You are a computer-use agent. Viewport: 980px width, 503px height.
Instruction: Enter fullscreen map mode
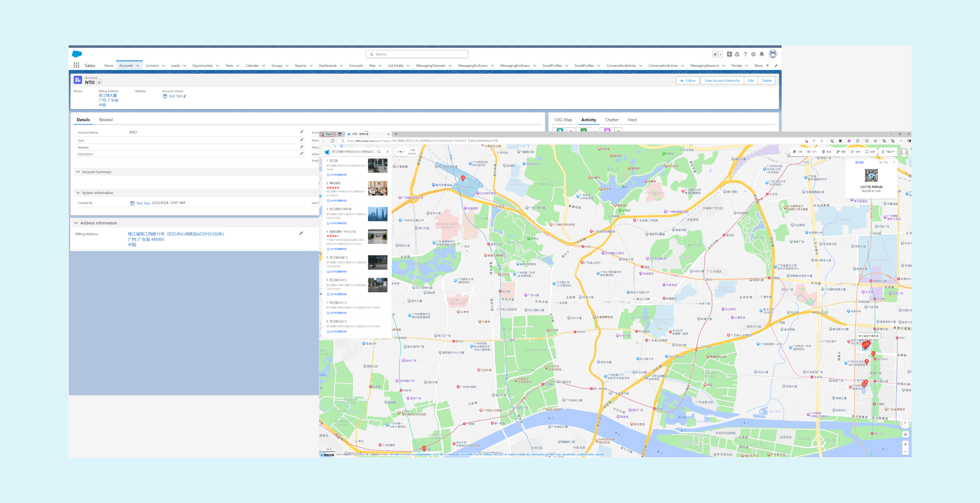click(x=870, y=152)
